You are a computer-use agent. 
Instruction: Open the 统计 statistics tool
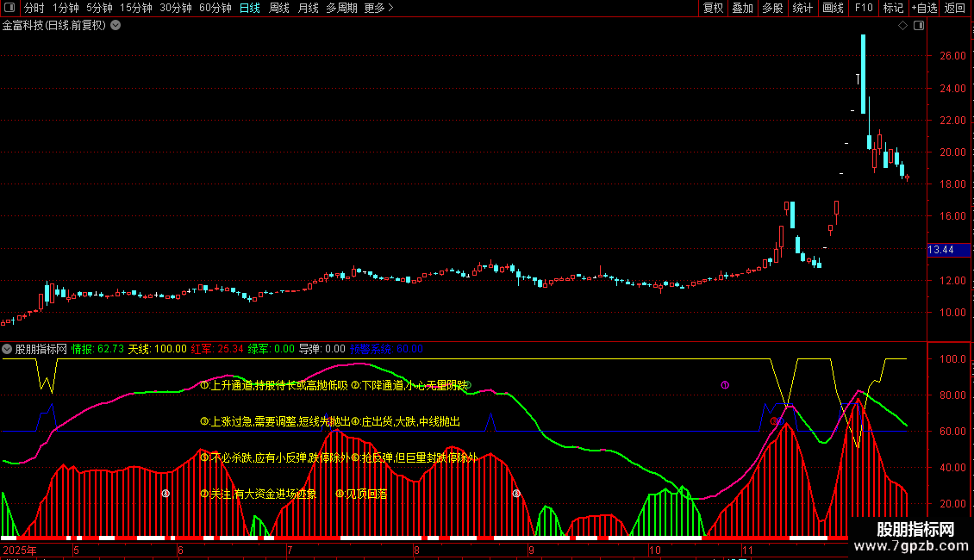point(802,8)
